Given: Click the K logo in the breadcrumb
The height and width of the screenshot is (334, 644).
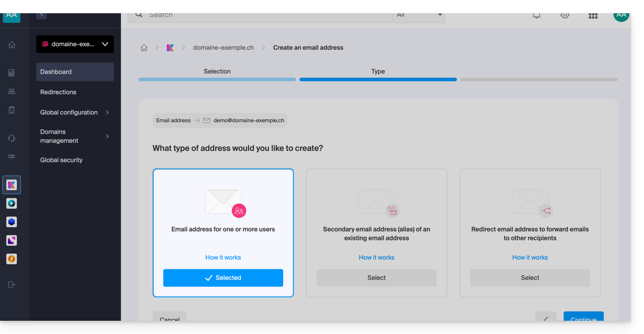Looking at the screenshot, I should pyautogui.click(x=170, y=48).
